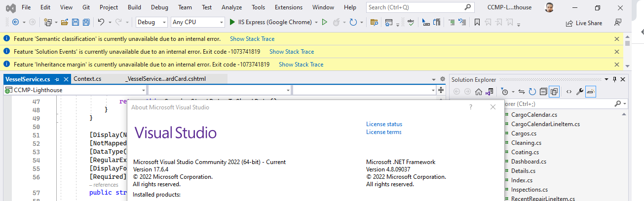
Task: Click the New Project toolbar icon
Action: (48, 22)
